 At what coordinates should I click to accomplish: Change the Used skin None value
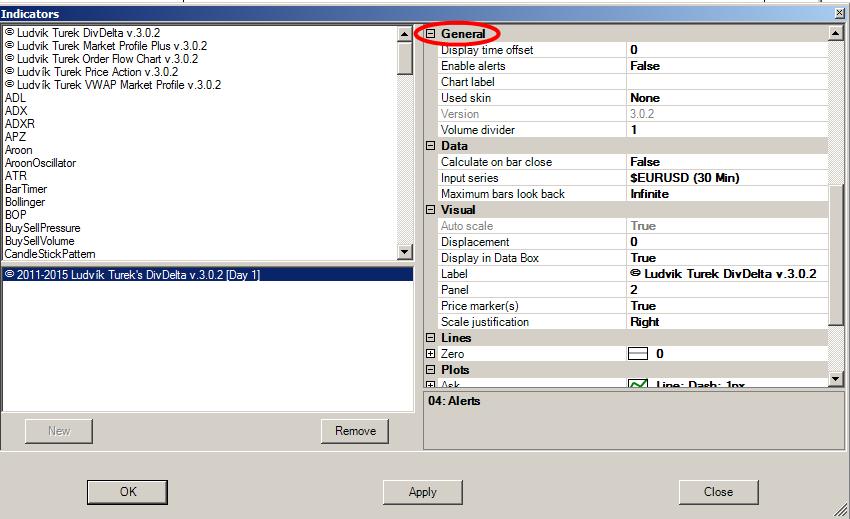(x=727, y=98)
